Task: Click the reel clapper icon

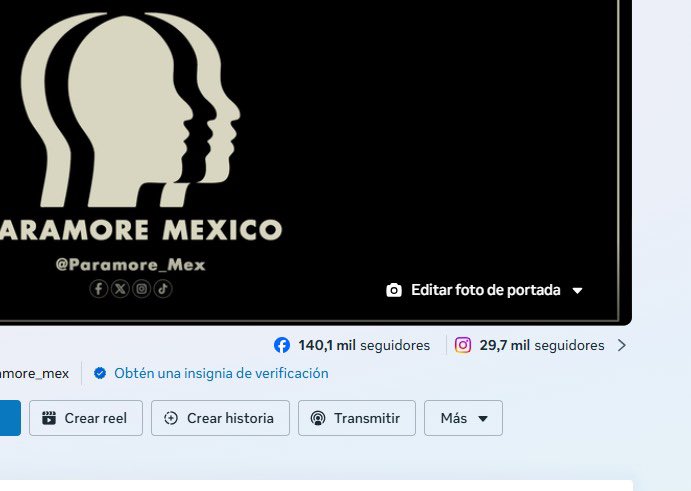Action: click(x=49, y=418)
